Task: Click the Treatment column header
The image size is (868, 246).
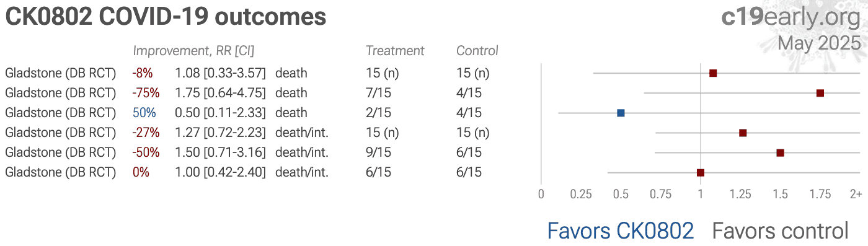Action: (395, 51)
